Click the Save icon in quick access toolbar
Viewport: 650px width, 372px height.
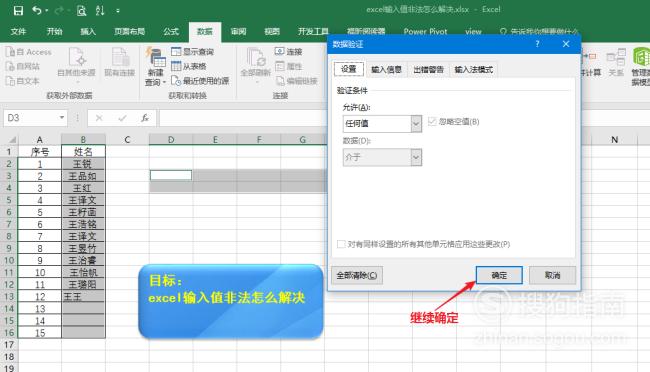18,10
